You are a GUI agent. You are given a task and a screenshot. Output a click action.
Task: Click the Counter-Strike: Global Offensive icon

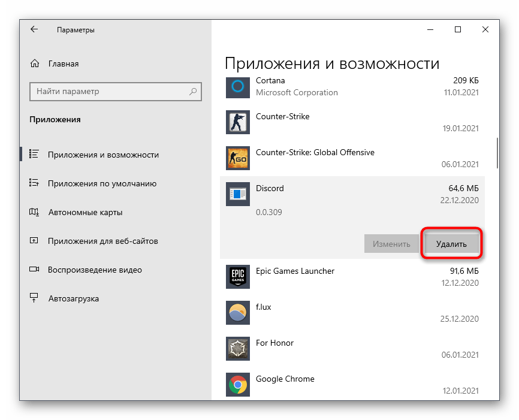pos(237,158)
